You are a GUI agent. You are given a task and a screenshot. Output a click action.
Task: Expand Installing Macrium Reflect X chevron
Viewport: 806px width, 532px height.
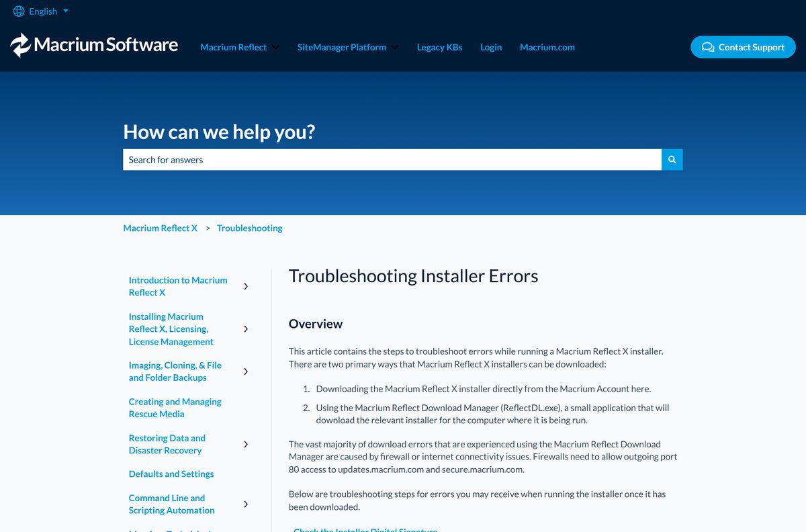(x=246, y=329)
